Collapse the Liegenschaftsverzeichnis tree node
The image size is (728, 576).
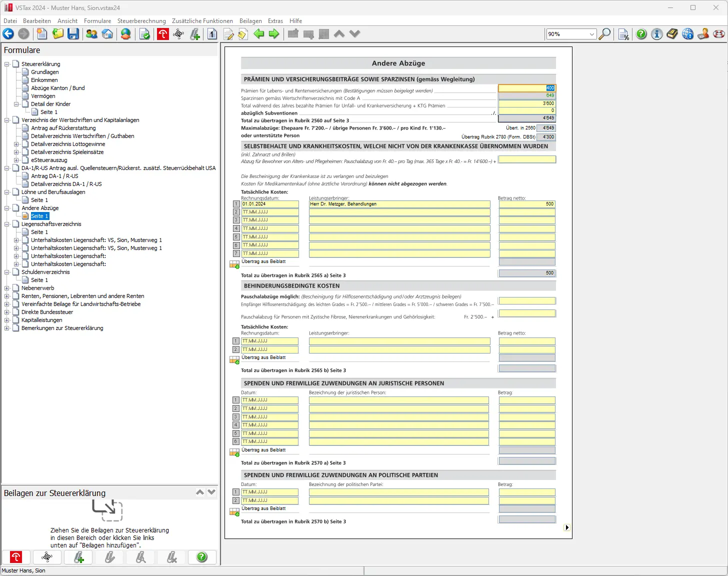click(7, 224)
